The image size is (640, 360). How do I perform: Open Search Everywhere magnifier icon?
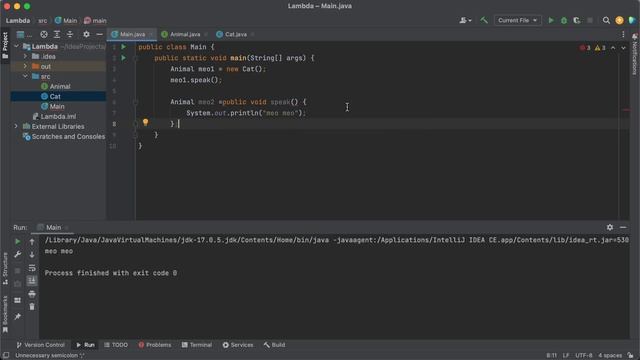[606, 20]
